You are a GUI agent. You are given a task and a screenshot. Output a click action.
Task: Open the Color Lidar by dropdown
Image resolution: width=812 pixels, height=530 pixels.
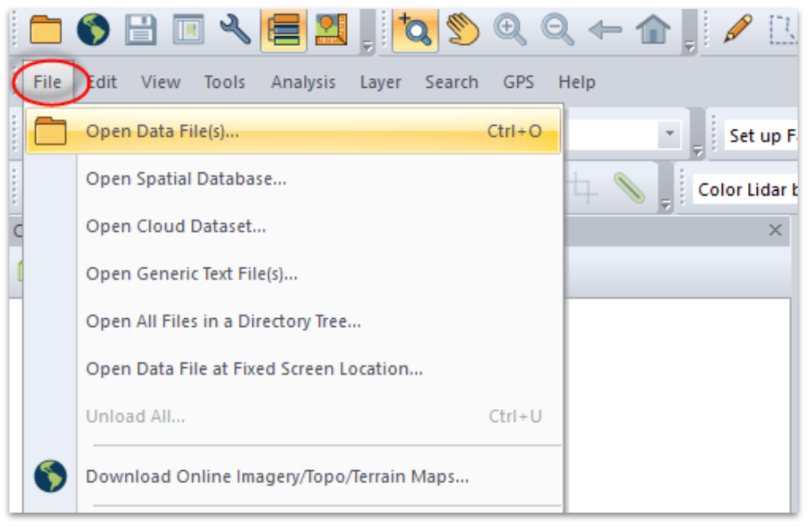(x=746, y=190)
